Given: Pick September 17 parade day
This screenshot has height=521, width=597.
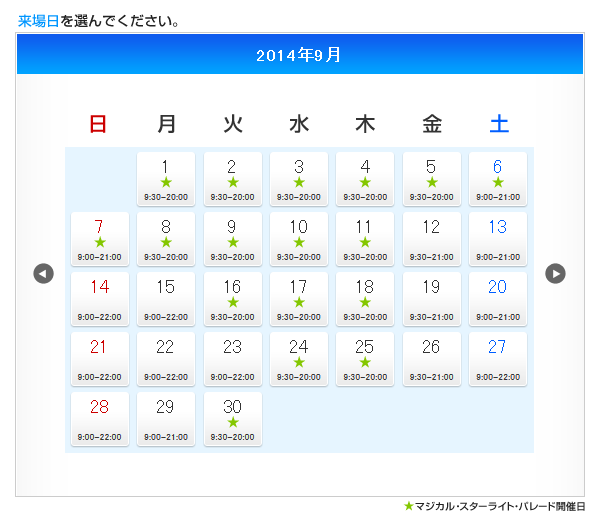Looking at the screenshot, I should point(299,299).
